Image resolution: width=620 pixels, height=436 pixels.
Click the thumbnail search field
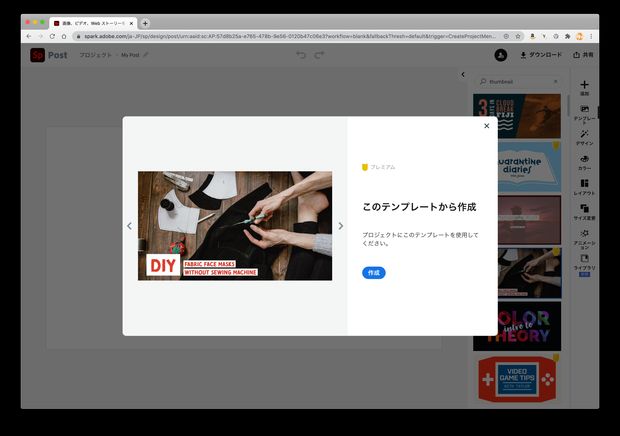coord(519,81)
